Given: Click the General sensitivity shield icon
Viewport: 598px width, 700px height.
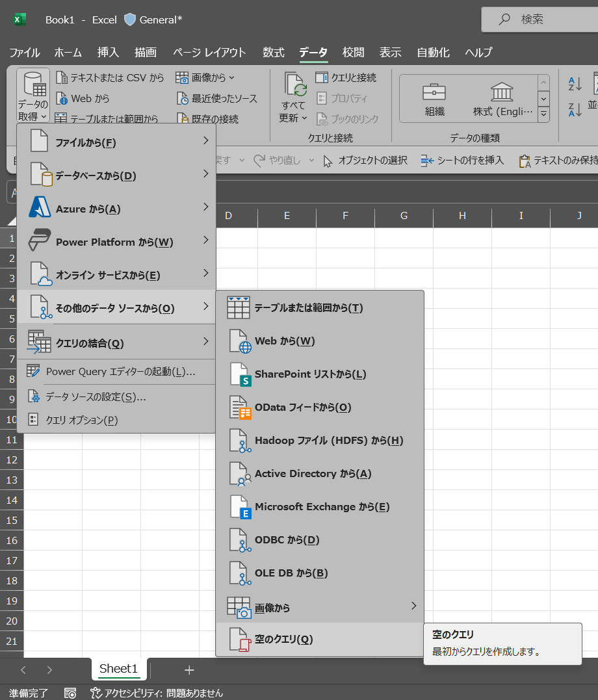Looking at the screenshot, I should pos(129,19).
